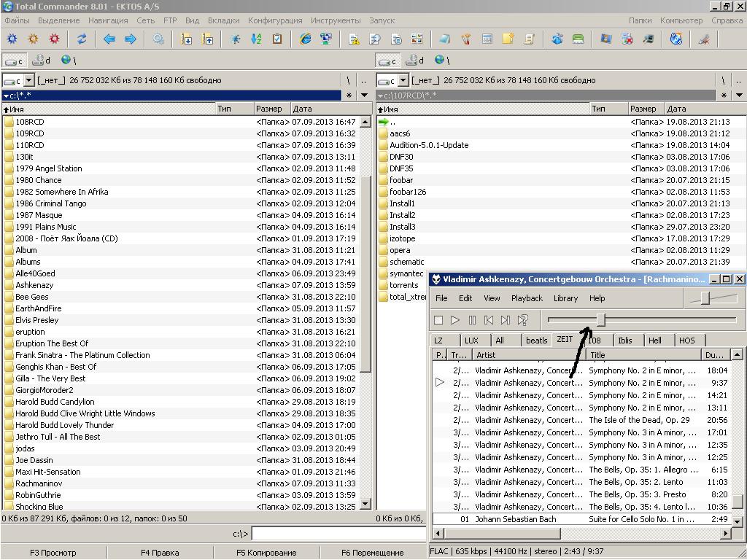Open left panel drive dropdown list
747x560 pixels.
click(29, 80)
